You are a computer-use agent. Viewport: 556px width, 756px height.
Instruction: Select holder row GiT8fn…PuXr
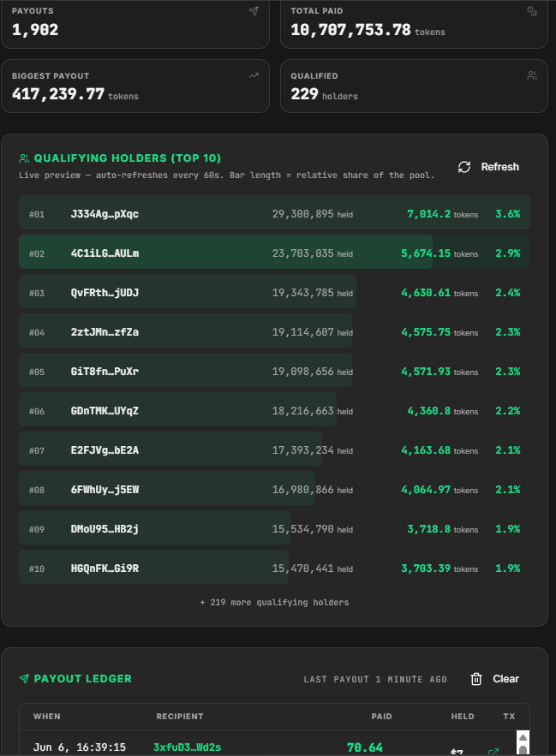(x=275, y=370)
